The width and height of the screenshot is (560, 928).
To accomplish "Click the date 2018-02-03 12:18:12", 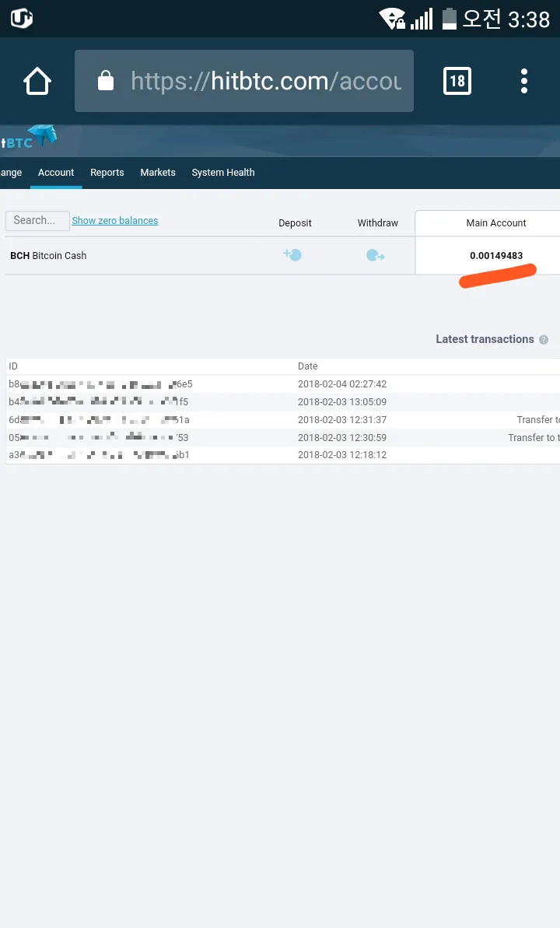I will [342, 454].
